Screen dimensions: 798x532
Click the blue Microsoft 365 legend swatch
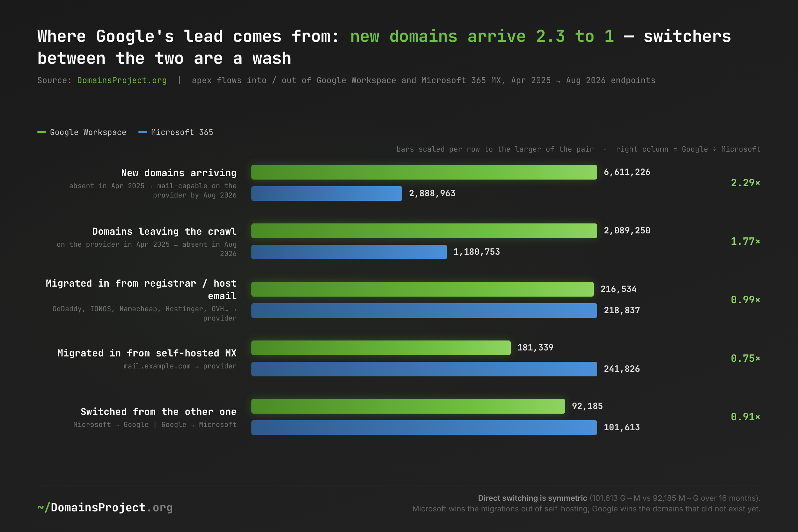143,132
